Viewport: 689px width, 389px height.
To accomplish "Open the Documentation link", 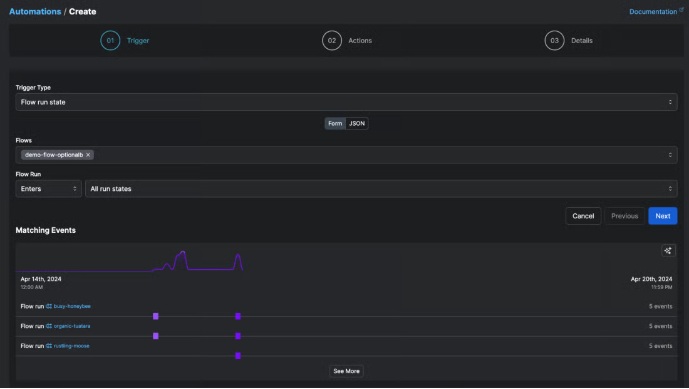I will [x=653, y=11].
